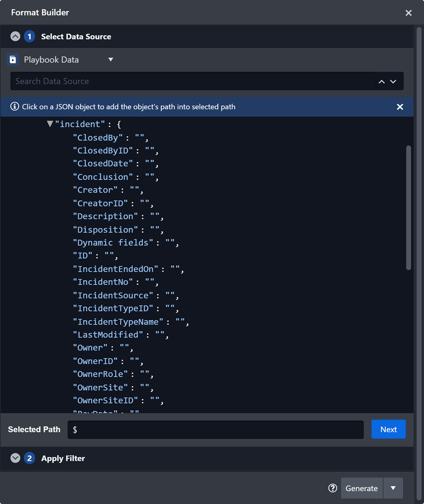The image size is (424, 504).
Task: Close the Format Builder dialog
Action: [x=408, y=13]
